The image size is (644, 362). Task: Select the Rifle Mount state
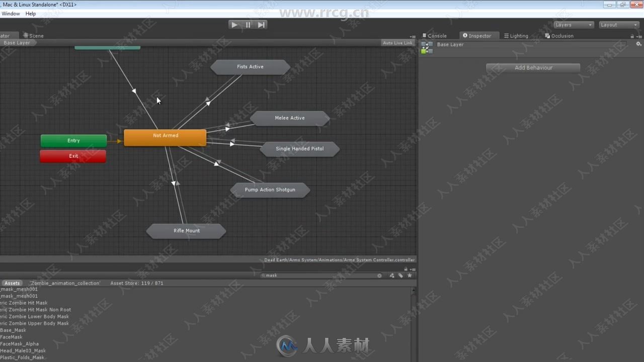(x=187, y=231)
